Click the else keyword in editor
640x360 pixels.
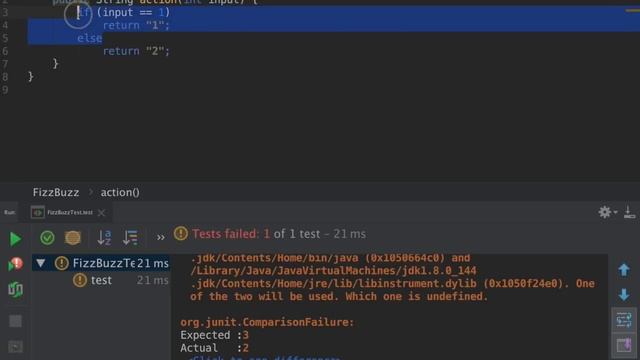(89, 38)
